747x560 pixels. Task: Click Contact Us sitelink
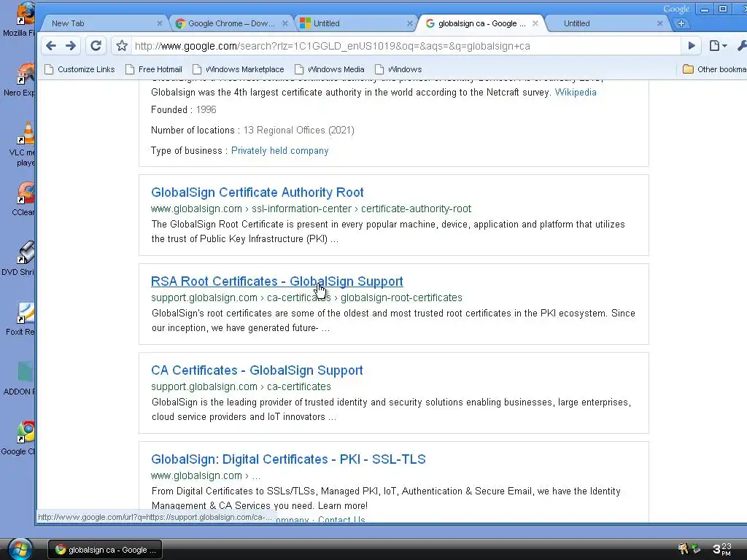pos(341,519)
